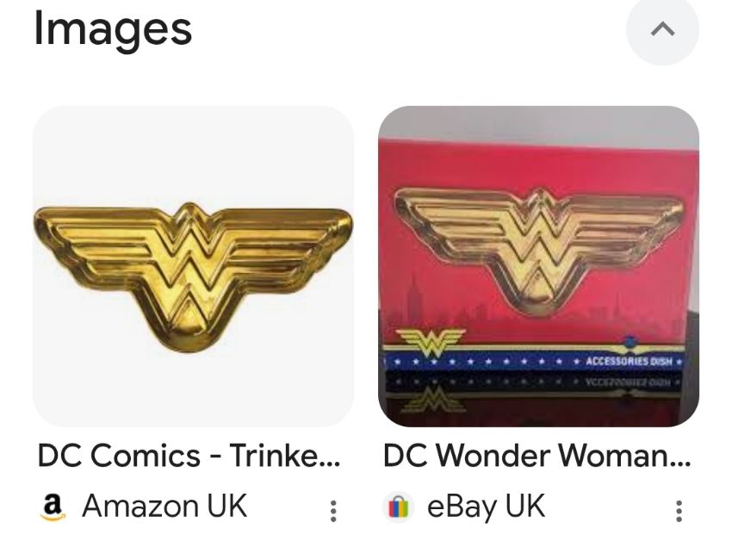Visit the eBay UK source link

(486, 507)
